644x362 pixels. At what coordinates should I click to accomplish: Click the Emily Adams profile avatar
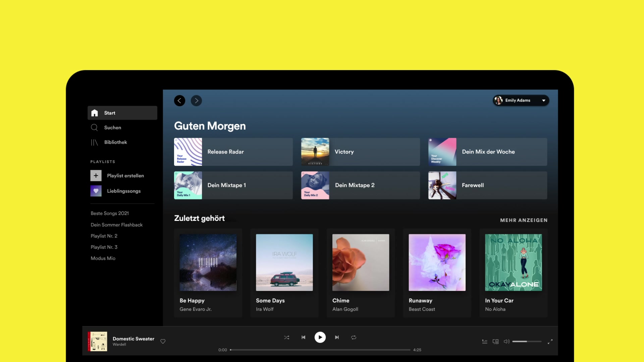[x=498, y=101]
